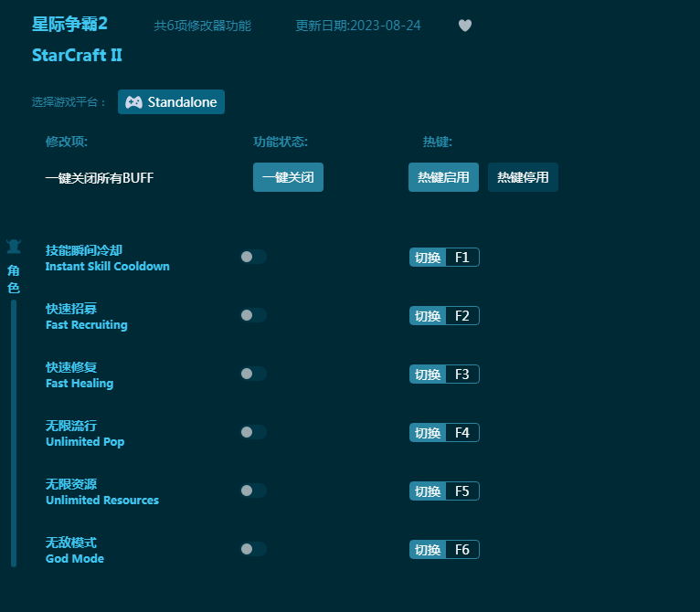Click the Fast Recruiting label

(x=87, y=325)
